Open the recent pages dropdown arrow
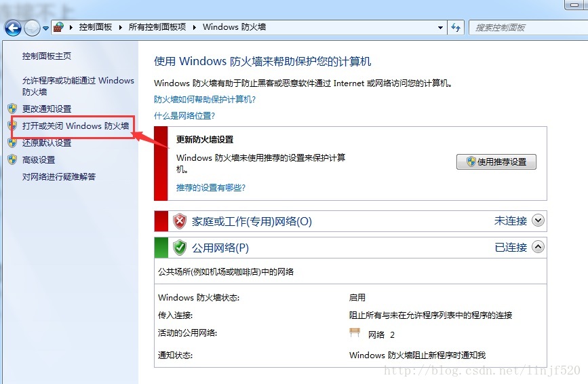This screenshot has height=384, width=588. [x=45, y=28]
